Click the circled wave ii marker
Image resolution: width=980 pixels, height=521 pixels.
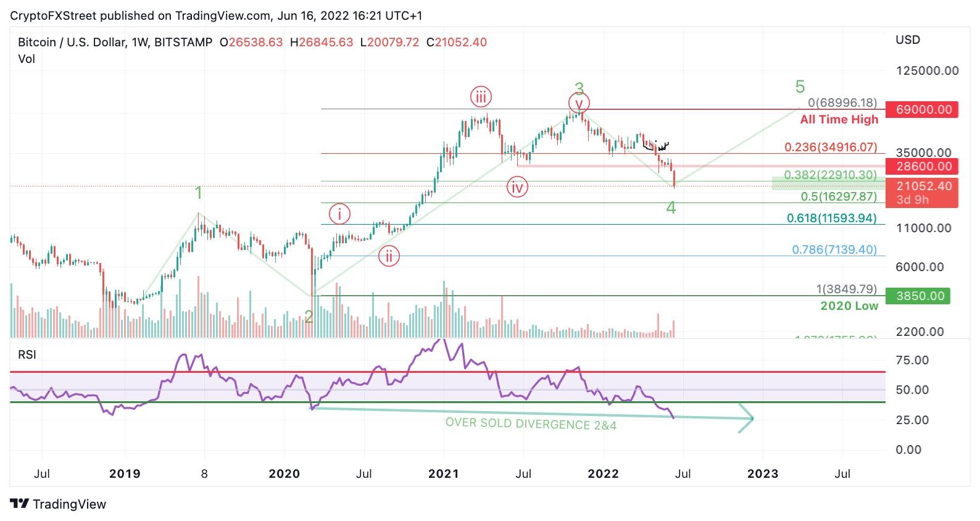point(389,256)
